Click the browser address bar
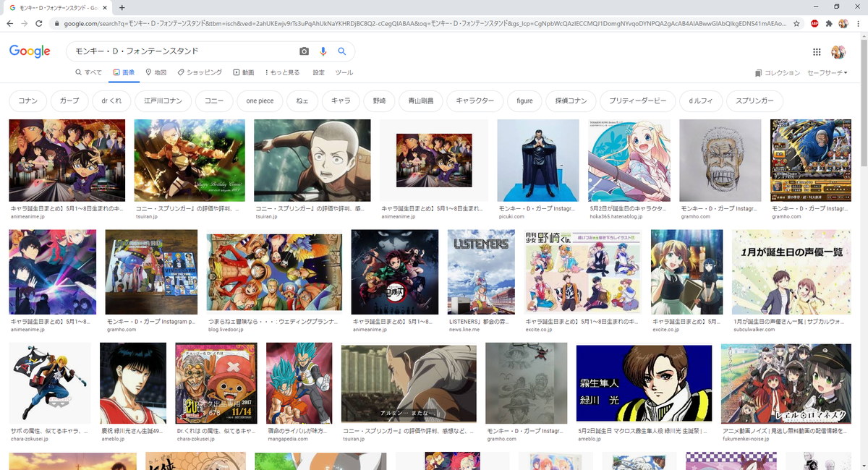Viewport: 868px width, 470px height. point(425,23)
